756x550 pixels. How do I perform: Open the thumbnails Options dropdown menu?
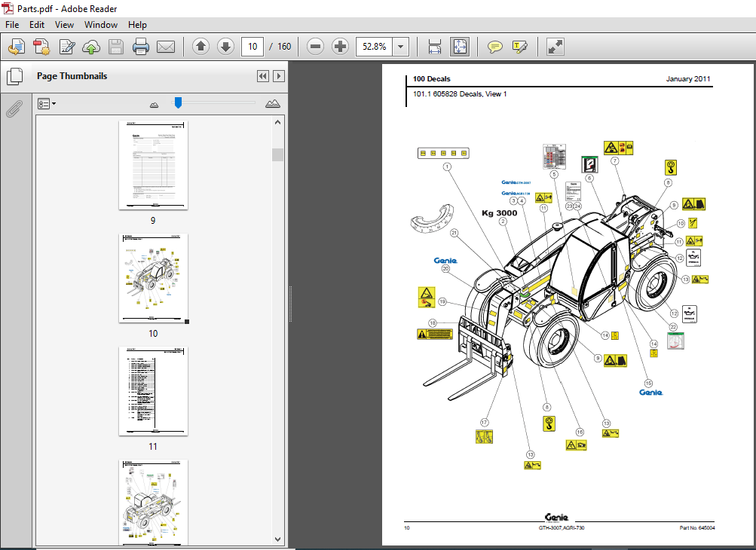47,104
